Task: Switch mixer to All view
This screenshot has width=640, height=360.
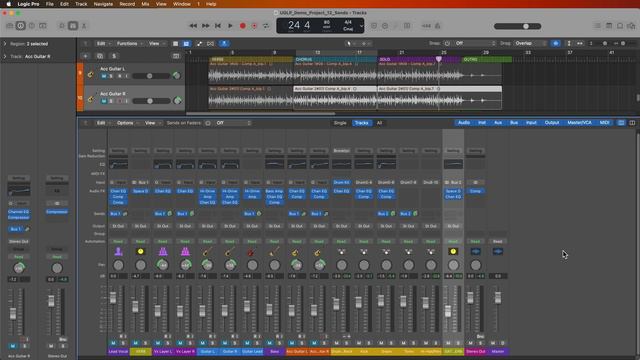Action: point(379,123)
